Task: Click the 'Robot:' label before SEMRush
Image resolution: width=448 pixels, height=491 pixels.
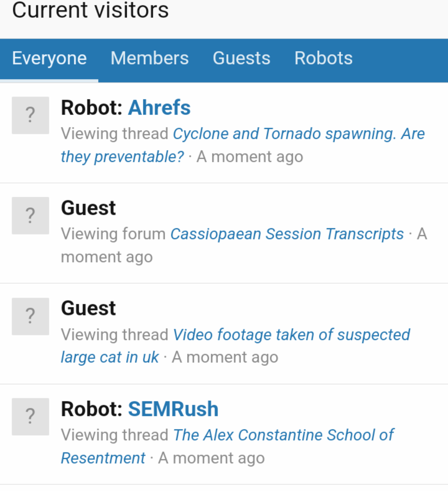Action: 92,409
